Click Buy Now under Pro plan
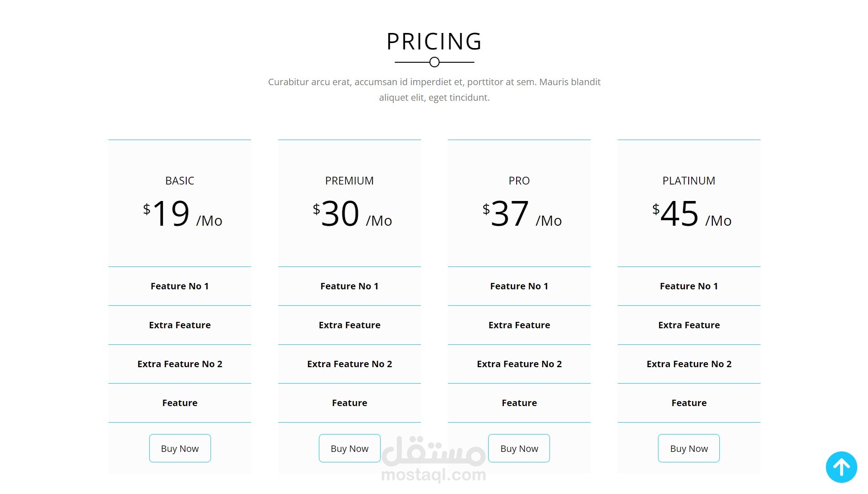868x494 pixels. point(519,448)
